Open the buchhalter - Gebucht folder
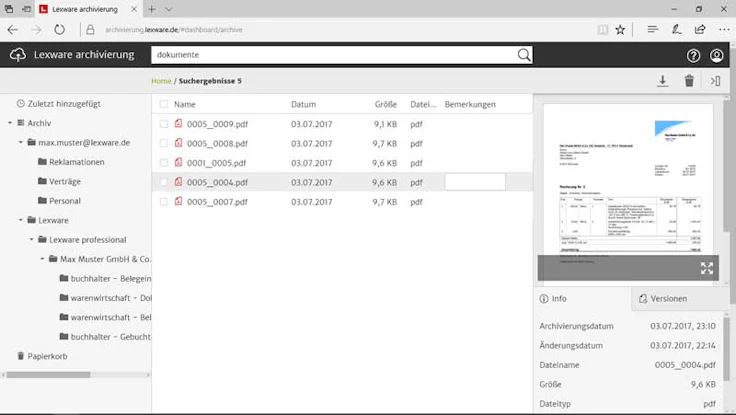736x415 pixels. (105, 337)
